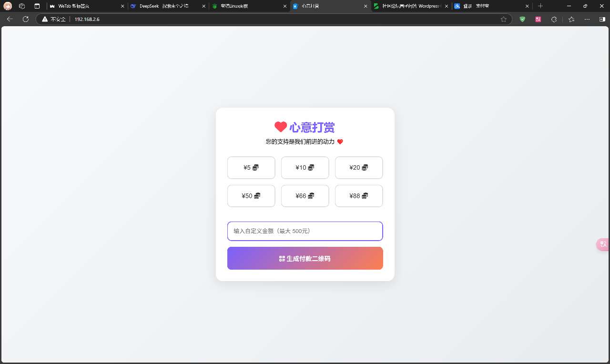Open the green shield extension icon

point(522,19)
